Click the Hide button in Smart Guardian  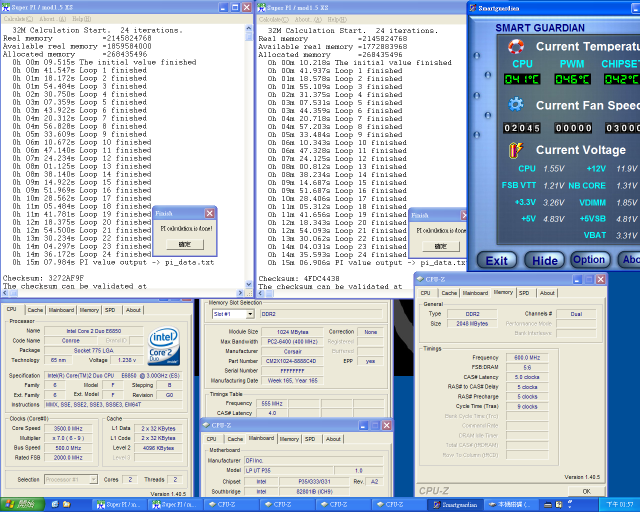click(x=544, y=260)
